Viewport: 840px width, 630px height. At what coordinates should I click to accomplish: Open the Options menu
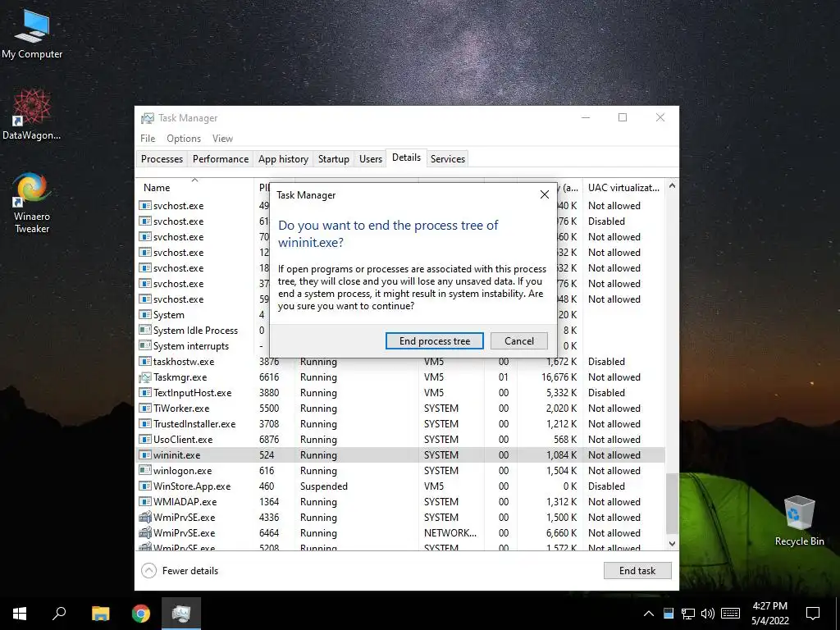(x=184, y=138)
